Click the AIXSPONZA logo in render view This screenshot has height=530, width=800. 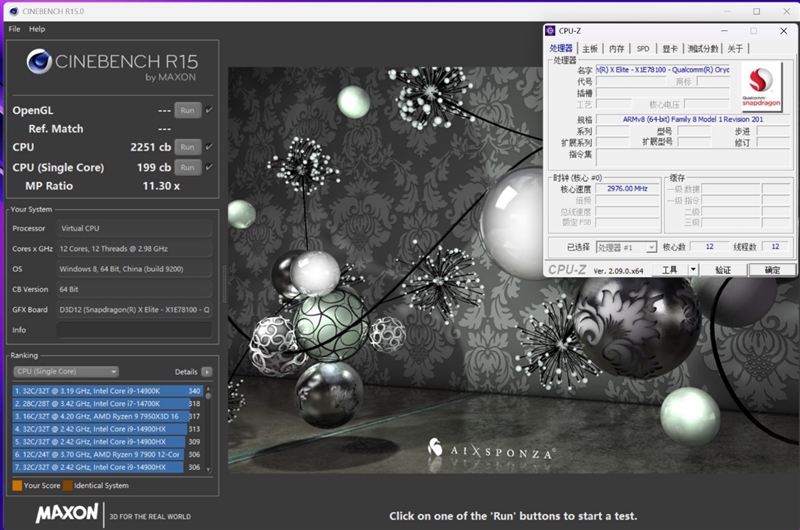[x=491, y=449]
